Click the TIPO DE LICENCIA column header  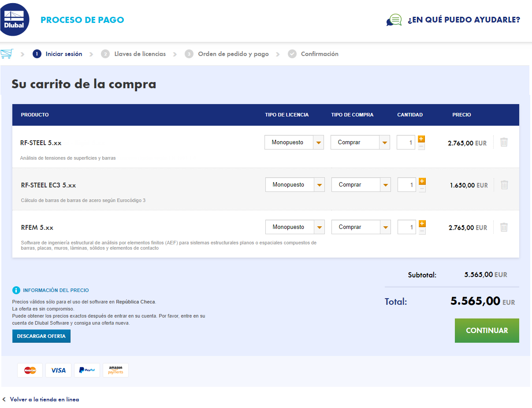(x=287, y=115)
